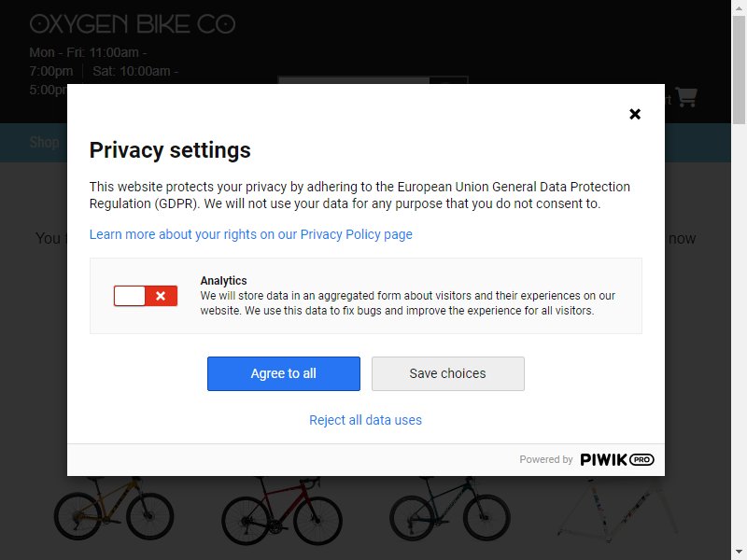Click the Oxygen Bike Co logo

pyautogui.click(x=133, y=24)
